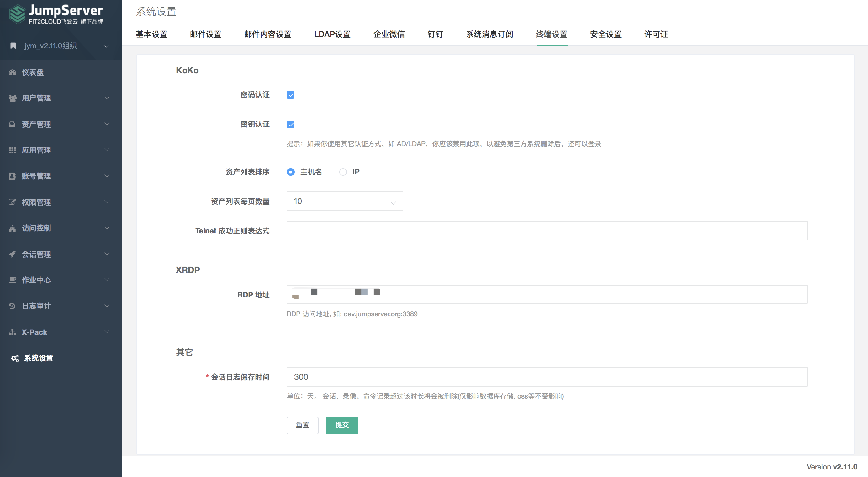Disable the 密码认证 checkbox
Screen dimensions: 868x477
290,95
